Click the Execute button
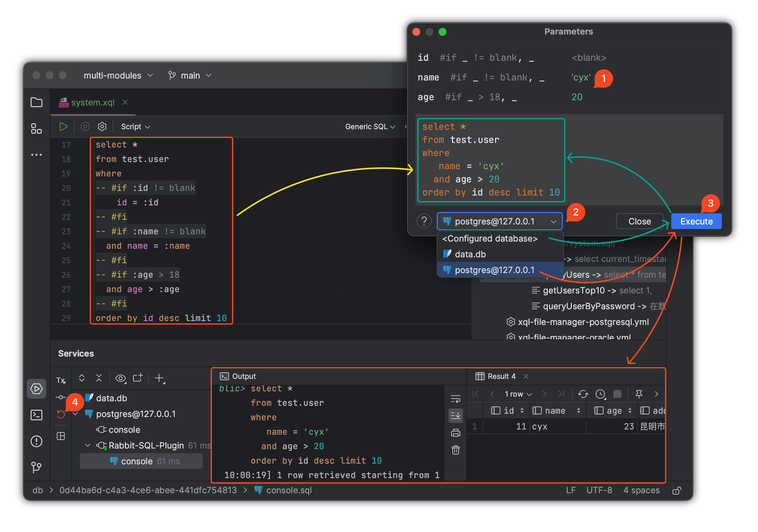Image resolution: width=758 pixels, height=532 pixels. 696,221
